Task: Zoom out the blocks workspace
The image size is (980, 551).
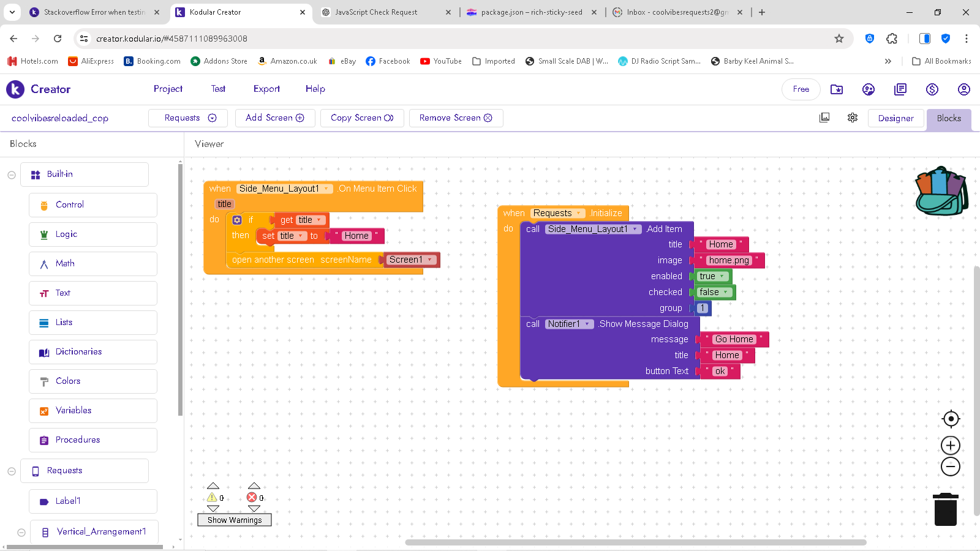Action: click(951, 467)
